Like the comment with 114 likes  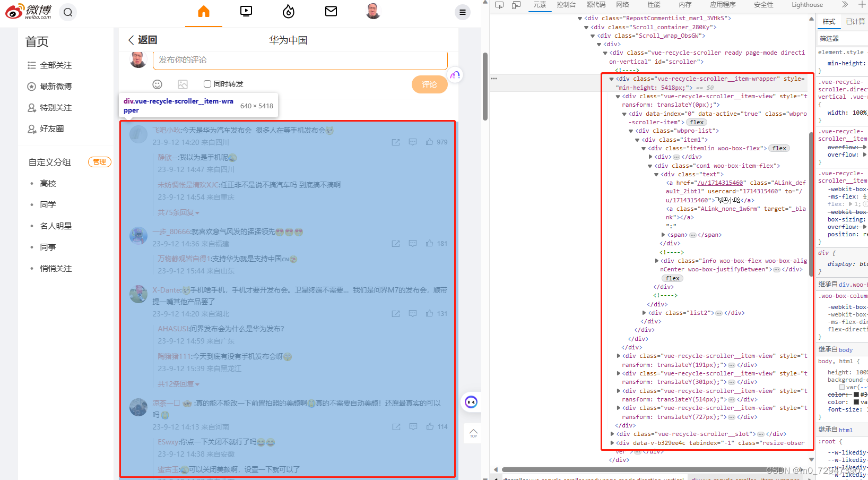436,427
